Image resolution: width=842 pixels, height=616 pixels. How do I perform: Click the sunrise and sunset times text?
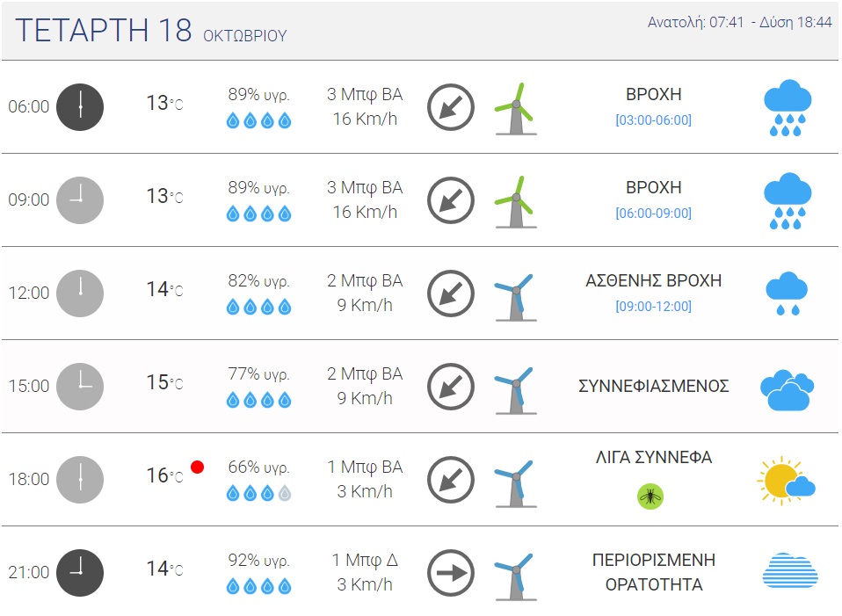(739, 22)
